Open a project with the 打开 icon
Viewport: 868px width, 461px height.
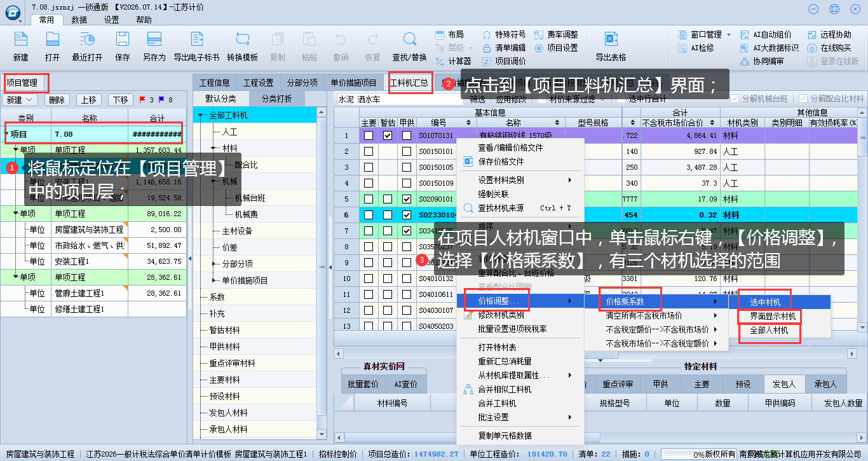(53, 39)
